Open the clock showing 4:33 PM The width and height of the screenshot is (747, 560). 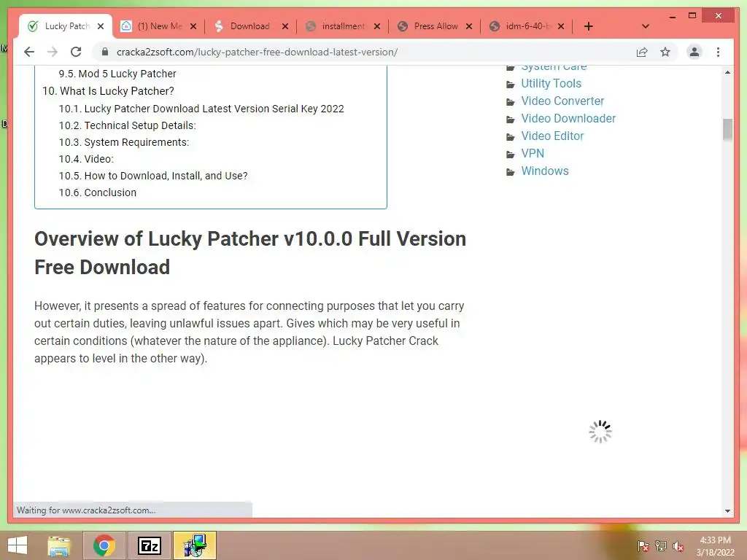715,546
